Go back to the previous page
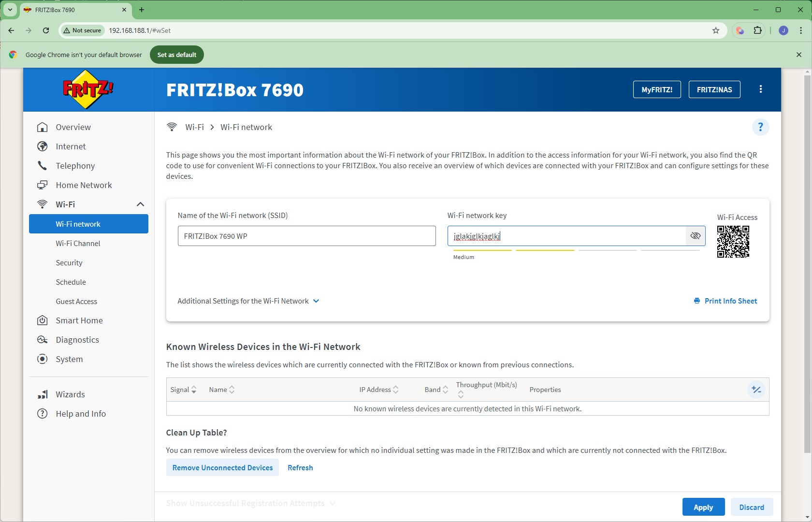The image size is (812, 522). pyautogui.click(x=11, y=30)
